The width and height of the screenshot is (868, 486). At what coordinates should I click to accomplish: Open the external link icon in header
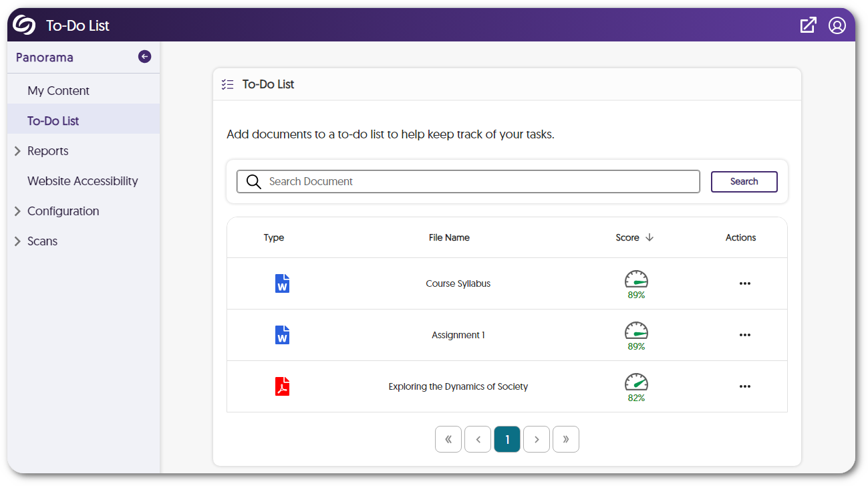[x=808, y=25]
